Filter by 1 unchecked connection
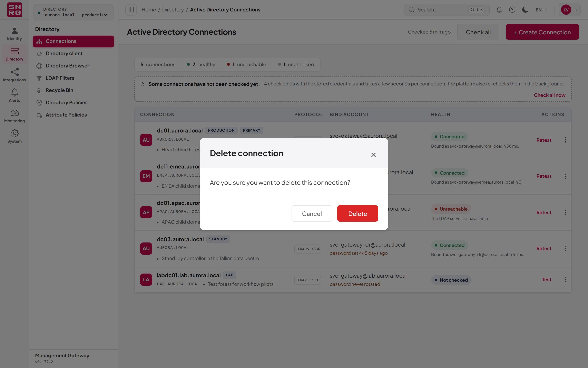This screenshot has height=368, width=588. tap(296, 64)
